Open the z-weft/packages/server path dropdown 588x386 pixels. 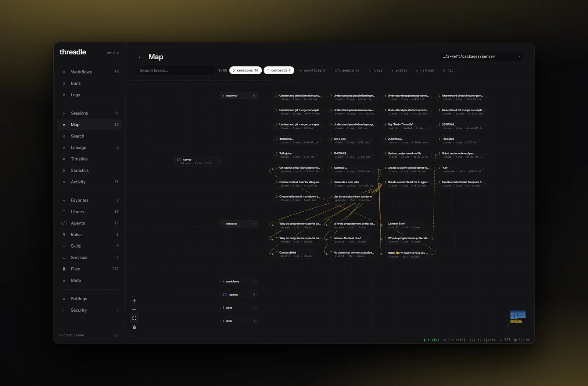(481, 57)
